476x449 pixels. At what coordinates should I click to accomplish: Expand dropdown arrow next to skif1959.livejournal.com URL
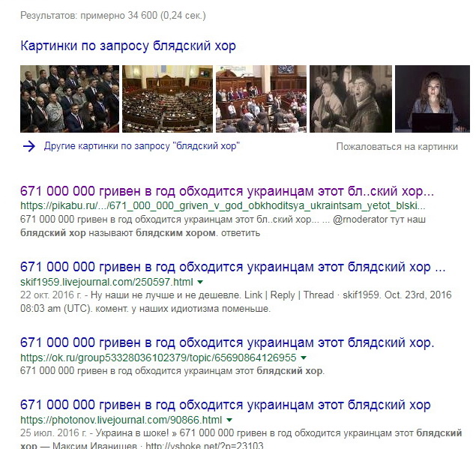(200, 282)
